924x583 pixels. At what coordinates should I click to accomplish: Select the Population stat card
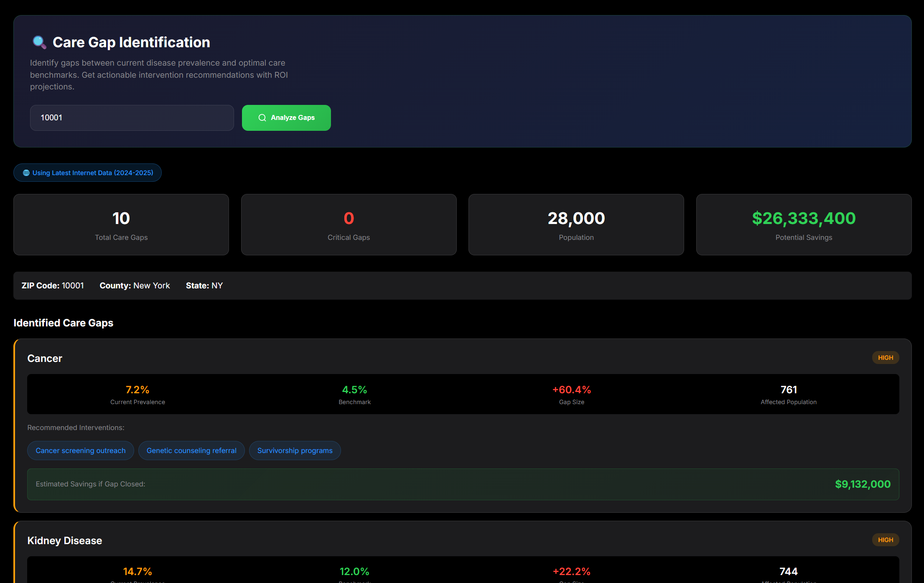pyautogui.click(x=576, y=224)
